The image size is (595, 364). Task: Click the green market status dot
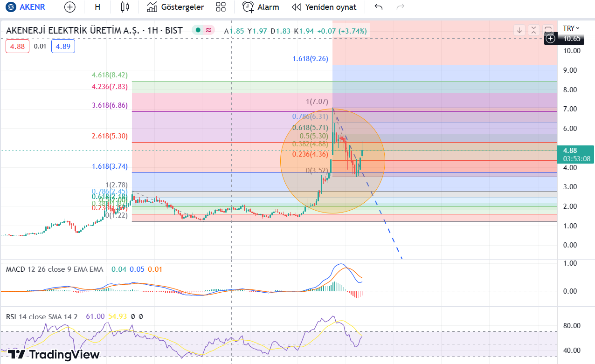click(198, 30)
